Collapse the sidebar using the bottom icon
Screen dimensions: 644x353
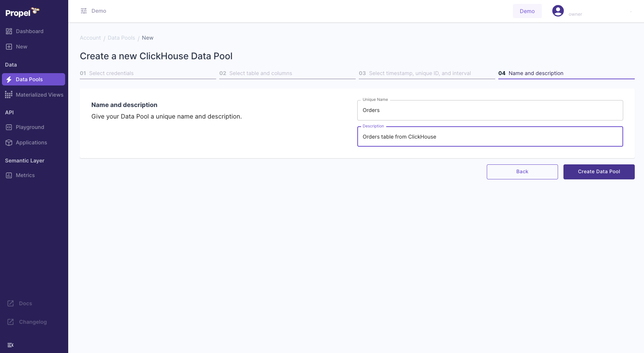click(10, 345)
